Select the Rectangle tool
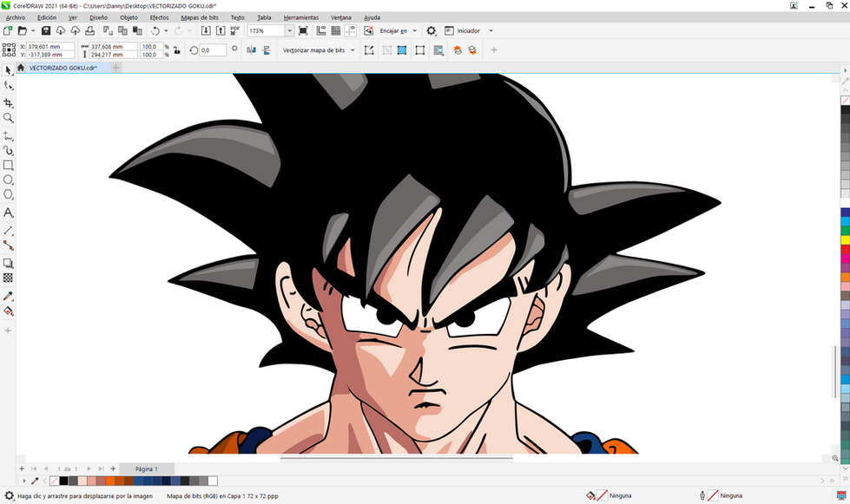The image size is (850, 504). pos(8,165)
